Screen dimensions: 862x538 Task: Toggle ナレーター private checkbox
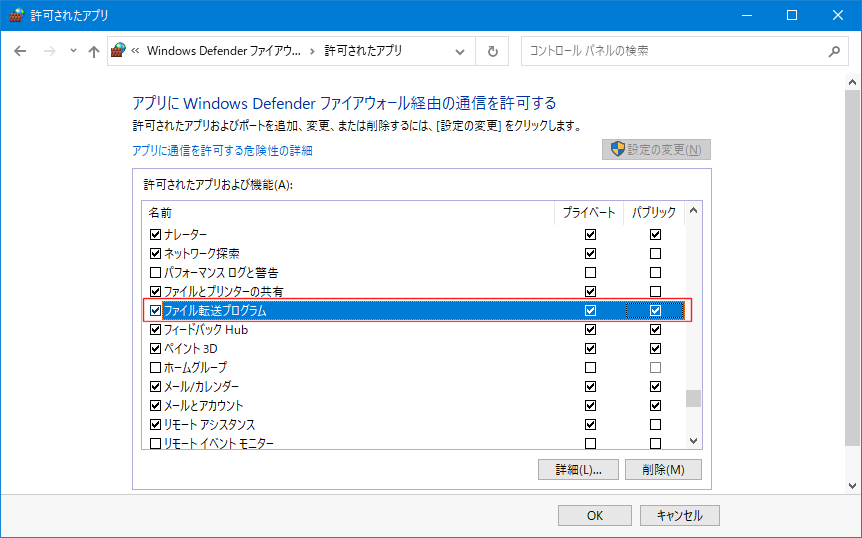pos(590,235)
